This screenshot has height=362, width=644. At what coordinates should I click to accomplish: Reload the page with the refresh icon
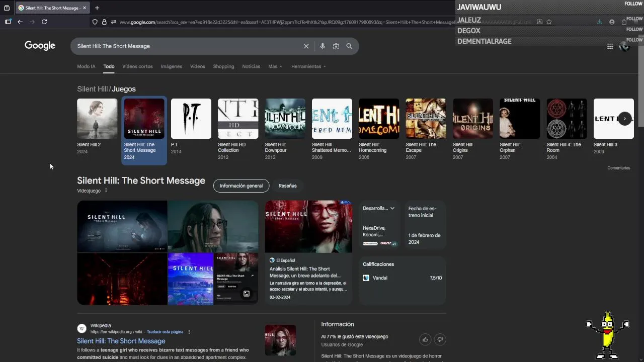44,22
